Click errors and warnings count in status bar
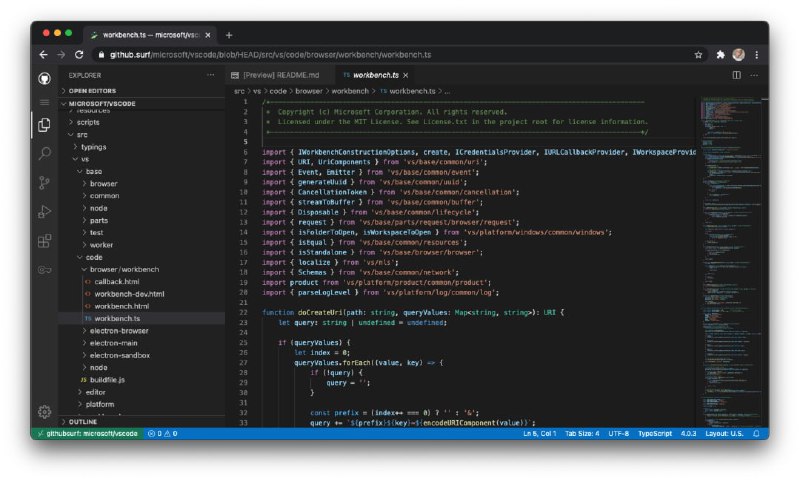This screenshot has height=481, width=800. 163,434
